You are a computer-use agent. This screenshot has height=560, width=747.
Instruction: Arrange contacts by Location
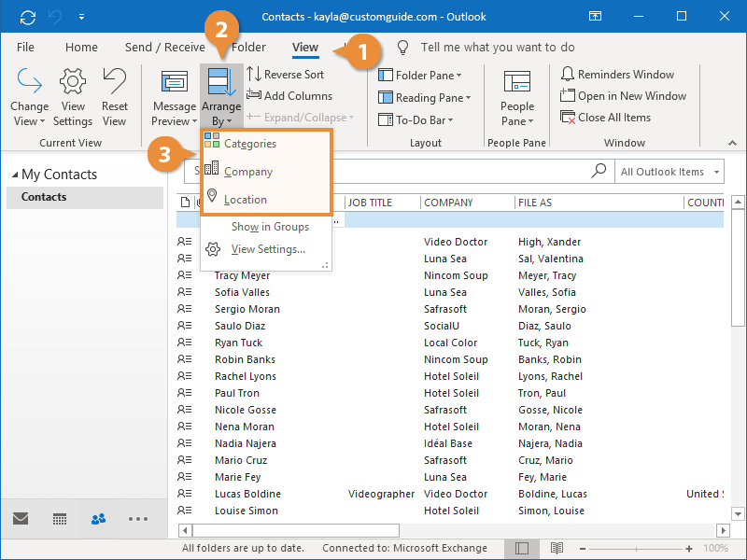point(266,200)
